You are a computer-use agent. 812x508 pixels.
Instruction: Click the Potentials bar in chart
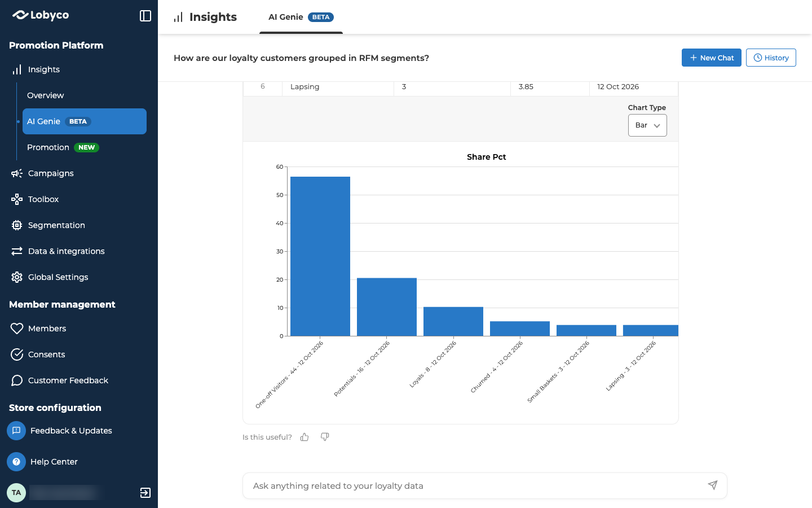[x=387, y=307]
